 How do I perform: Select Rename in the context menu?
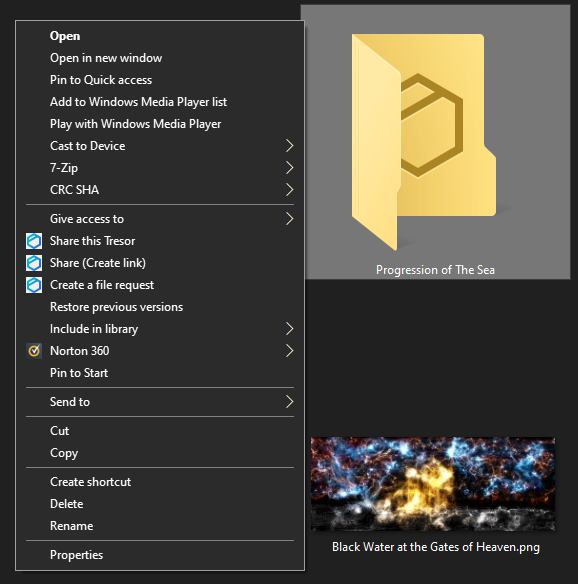[x=72, y=526]
